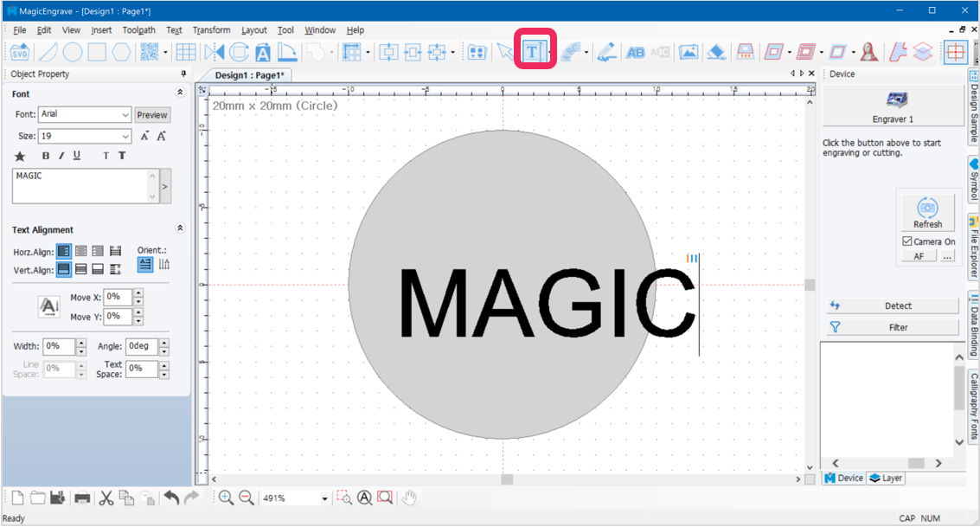Image resolution: width=980 pixels, height=527 pixels.
Task: Click the Detect button
Action: pos(893,305)
